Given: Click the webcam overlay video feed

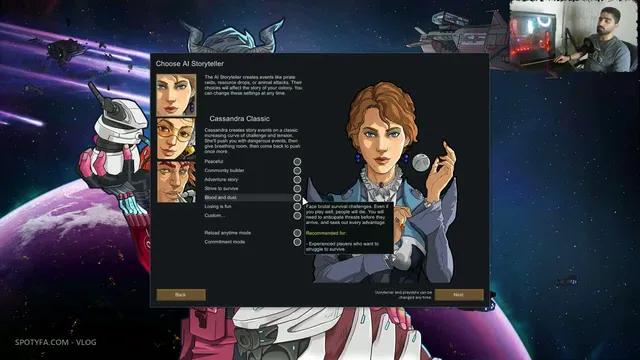Looking at the screenshot, I should pyautogui.click(x=573, y=36).
